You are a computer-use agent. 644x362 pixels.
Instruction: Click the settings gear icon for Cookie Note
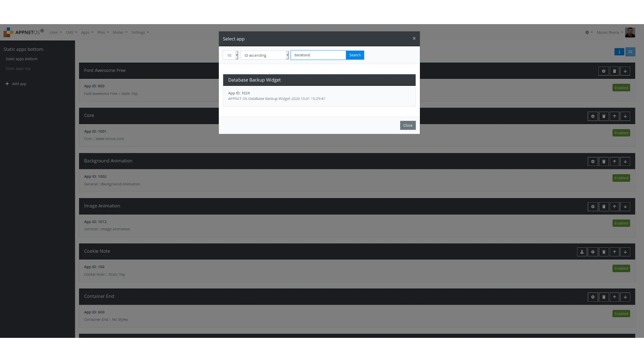[593, 252]
